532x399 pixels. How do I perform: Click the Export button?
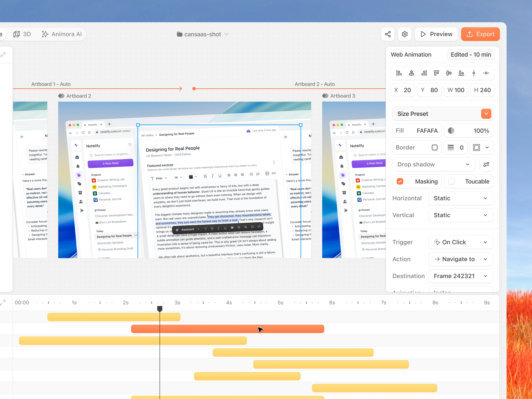(x=480, y=34)
